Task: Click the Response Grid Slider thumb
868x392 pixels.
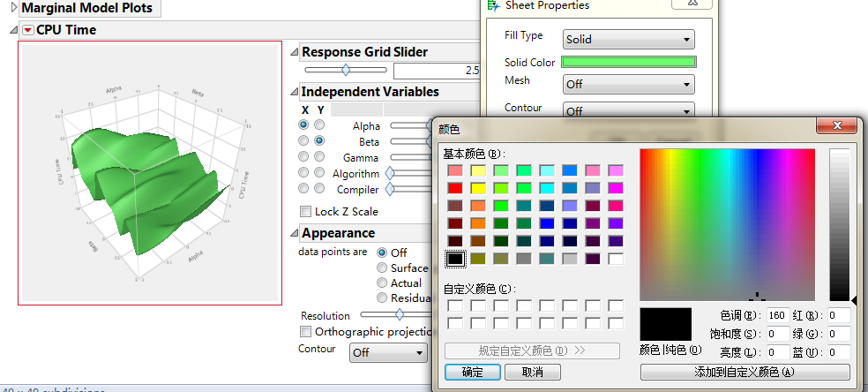Action: (x=346, y=70)
